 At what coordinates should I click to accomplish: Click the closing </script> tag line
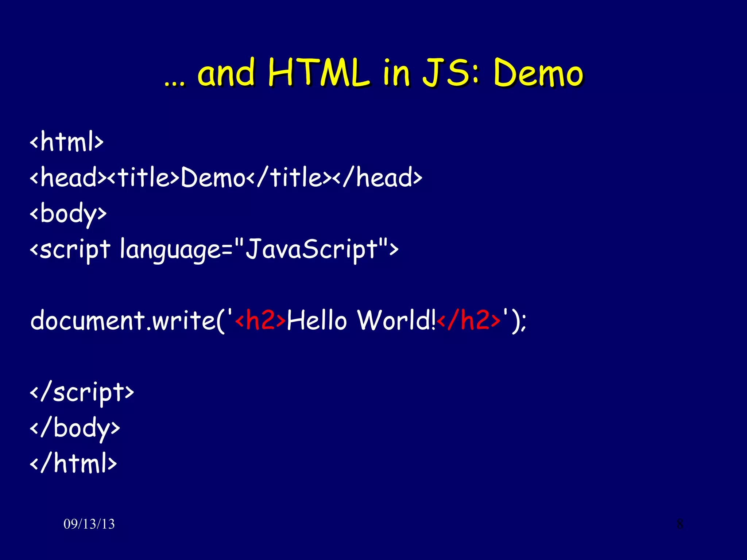[82, 393]
